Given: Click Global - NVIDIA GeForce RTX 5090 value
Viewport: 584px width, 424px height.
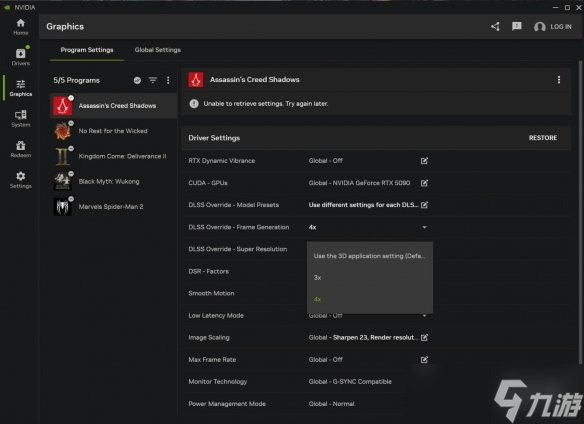Looking at the screenshot, I should point(359,183).
